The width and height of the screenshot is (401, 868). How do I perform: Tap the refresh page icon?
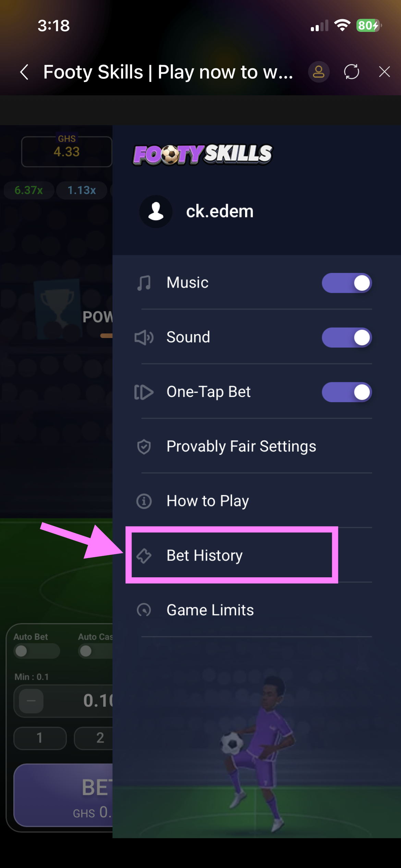coord(351,72)
